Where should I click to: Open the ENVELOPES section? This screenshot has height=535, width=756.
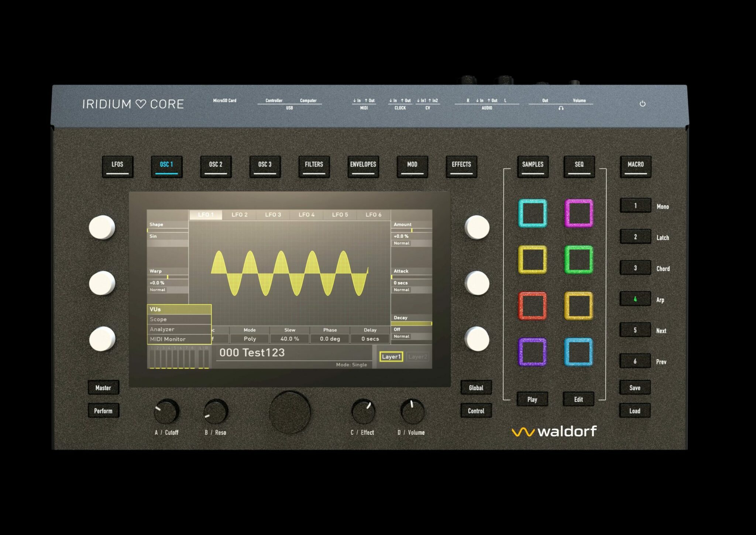click(363, 167)
